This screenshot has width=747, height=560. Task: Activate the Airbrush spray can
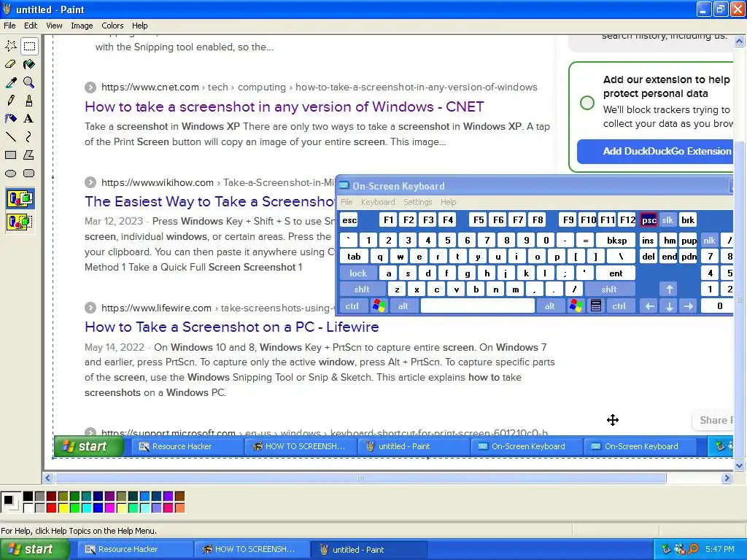pyautogui.click(x=10, y=119)
